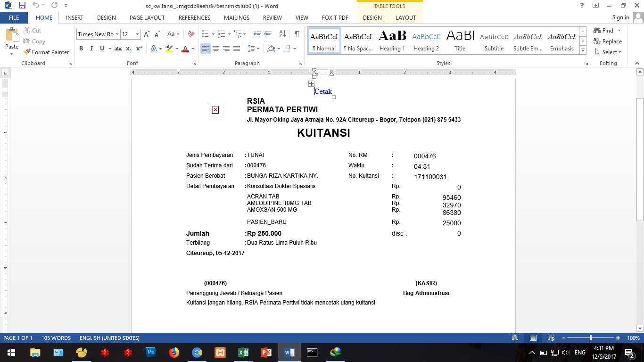Switch to Web Layout view in status bar
The width and height of the screenshot is (644, 362).
click(x=551, y=338)
